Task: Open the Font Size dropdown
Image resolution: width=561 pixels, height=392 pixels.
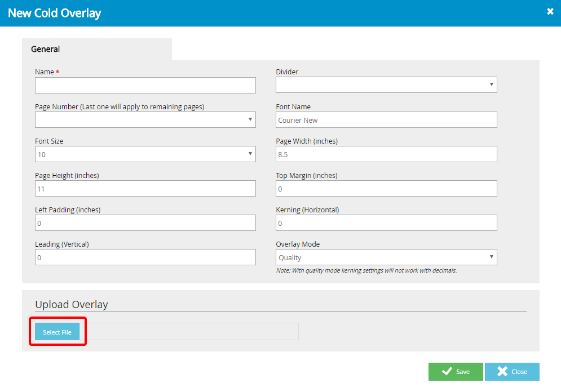Action: [x=145, y=154]
